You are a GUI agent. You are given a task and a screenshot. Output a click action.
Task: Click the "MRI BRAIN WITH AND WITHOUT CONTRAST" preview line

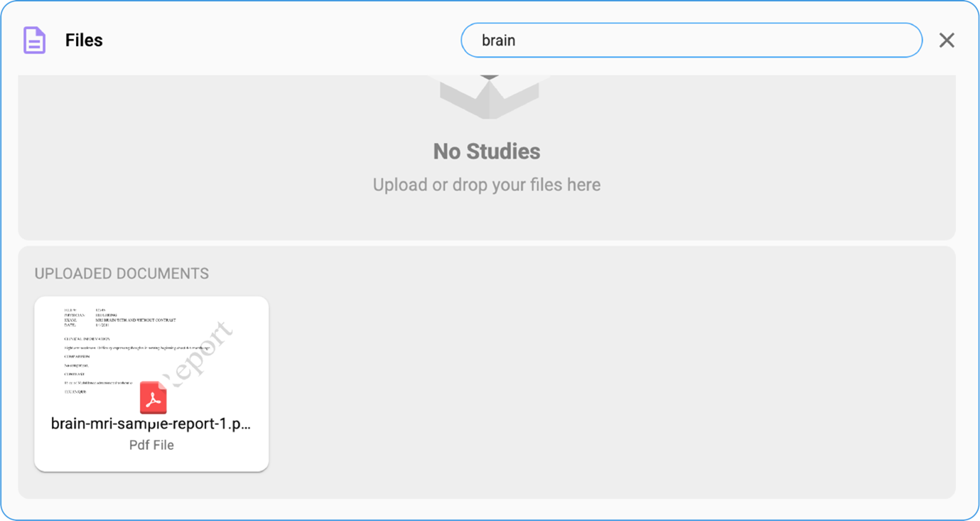(x=135, y=320)
